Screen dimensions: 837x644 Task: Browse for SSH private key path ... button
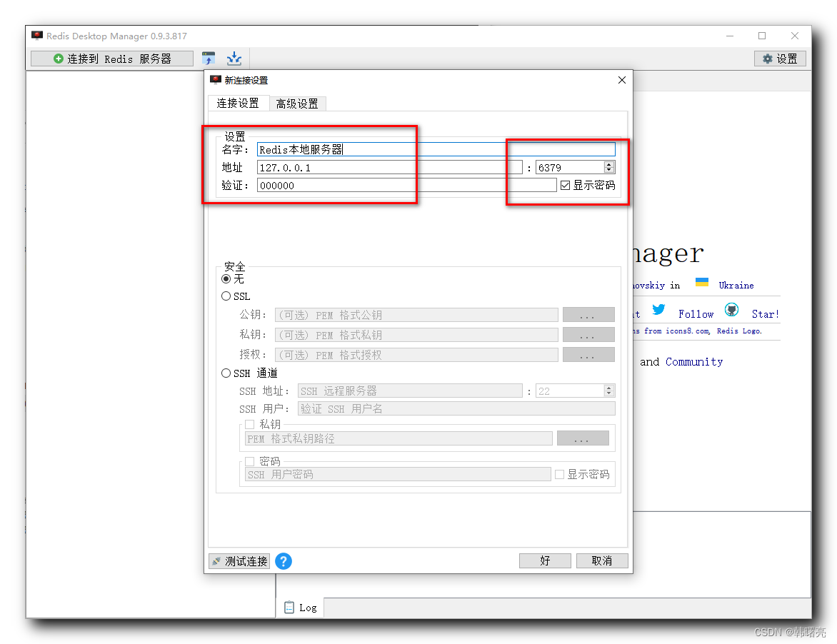tap(582, 438)
